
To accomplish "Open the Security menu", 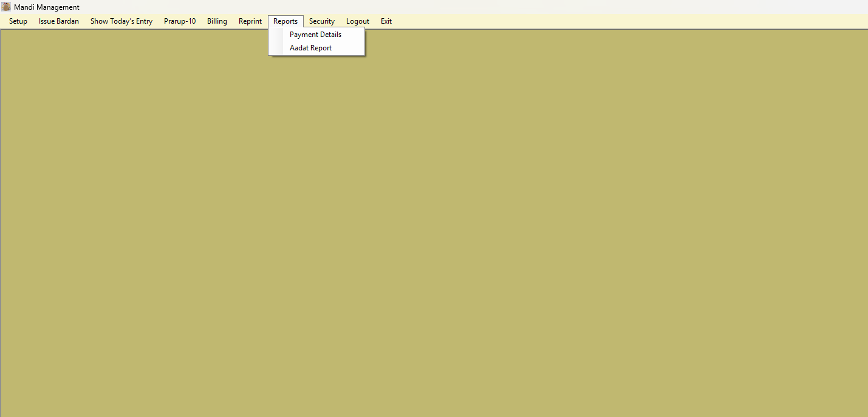I will click(x=322, y=21).
